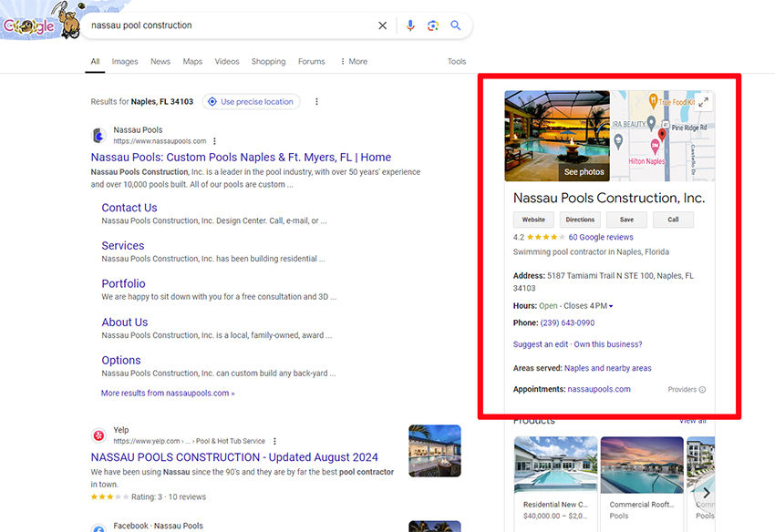This screenshot has width=775, height=532.
Task: Expand the map to full view
Action: (703, 102)
